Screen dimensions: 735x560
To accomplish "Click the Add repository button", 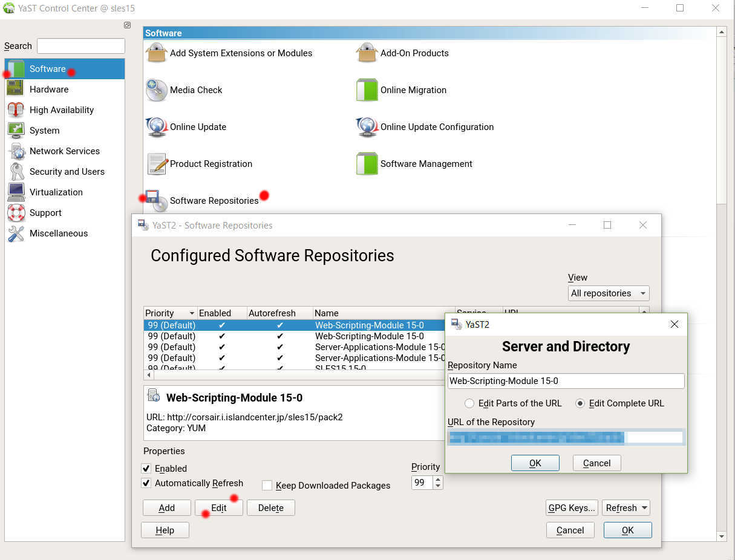I will tap(167, 508).
